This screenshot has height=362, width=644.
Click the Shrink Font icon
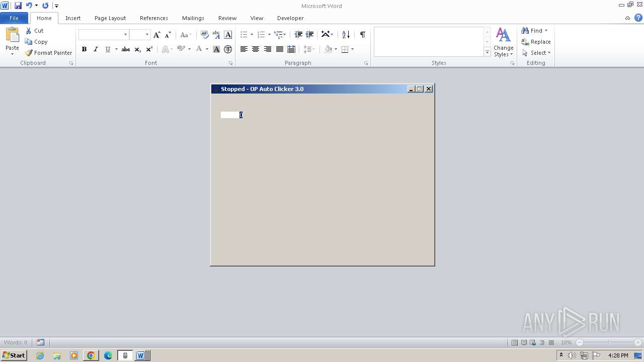168,35
